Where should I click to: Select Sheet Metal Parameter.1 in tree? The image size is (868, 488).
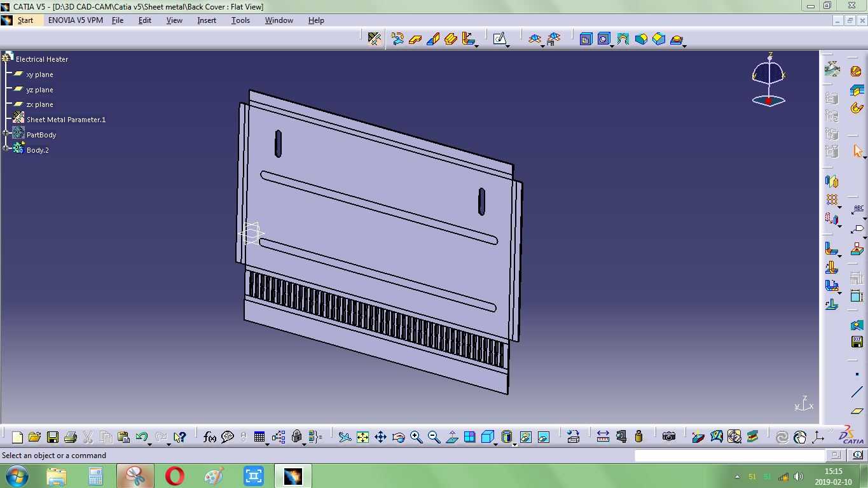tap(66, 120)
